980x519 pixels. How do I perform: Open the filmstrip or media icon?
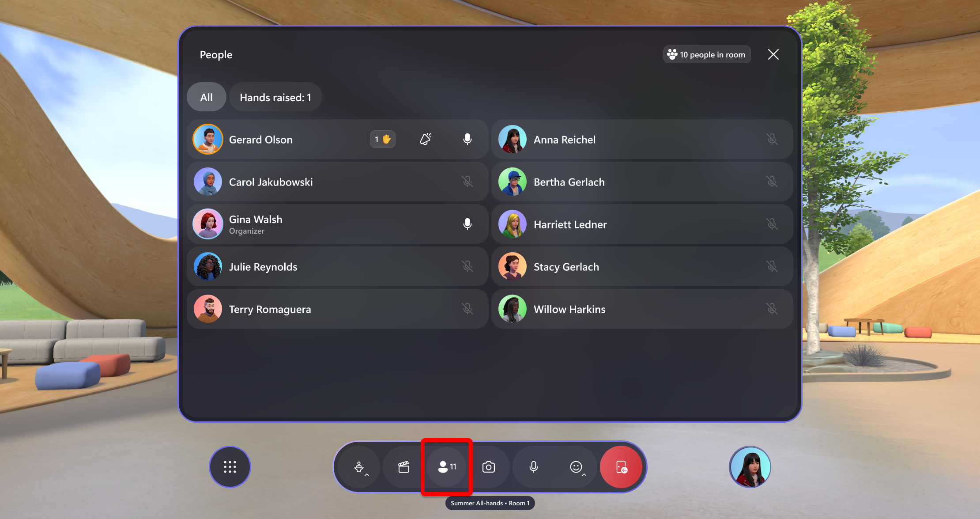click(x=405, y=467)
